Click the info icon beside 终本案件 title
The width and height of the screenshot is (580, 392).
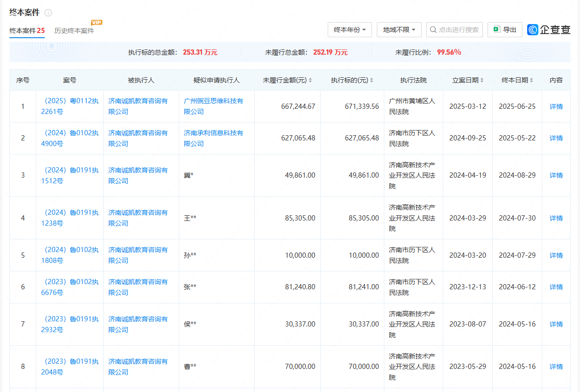click(x=48, y=13)
